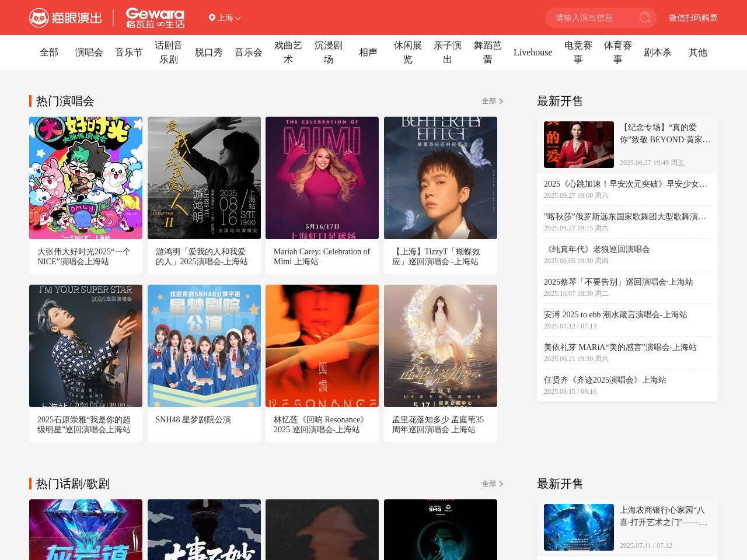
Task: Select the 电竞赛事 category tab
Action: pyautogui.click(x=578, y=52)
